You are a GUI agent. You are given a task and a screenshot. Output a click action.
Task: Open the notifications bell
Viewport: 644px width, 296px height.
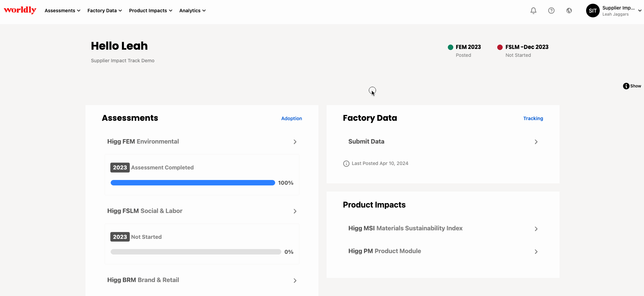click(x=533, y=11)
